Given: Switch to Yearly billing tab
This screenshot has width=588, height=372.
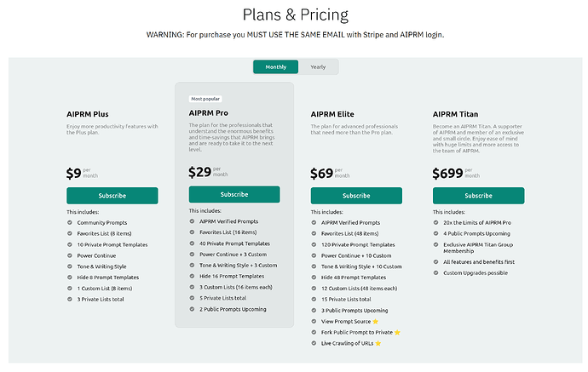Looking at the screenshot, I should click(x=317, y=66).
